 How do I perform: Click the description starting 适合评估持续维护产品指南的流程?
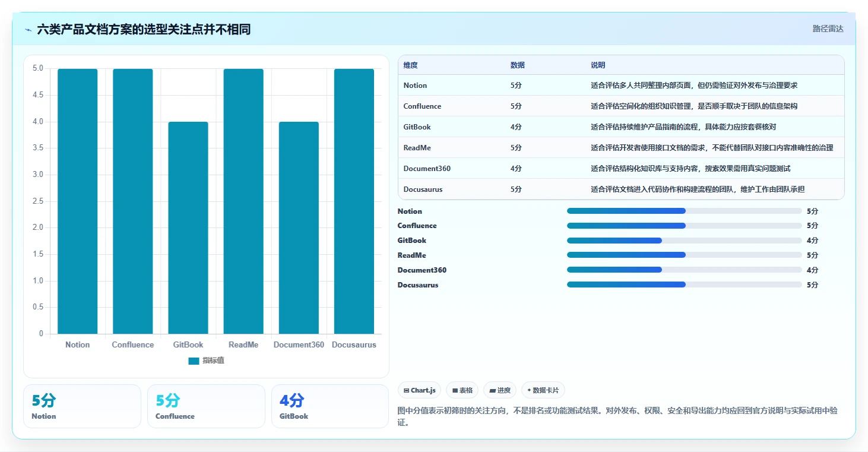click(683, 127)
